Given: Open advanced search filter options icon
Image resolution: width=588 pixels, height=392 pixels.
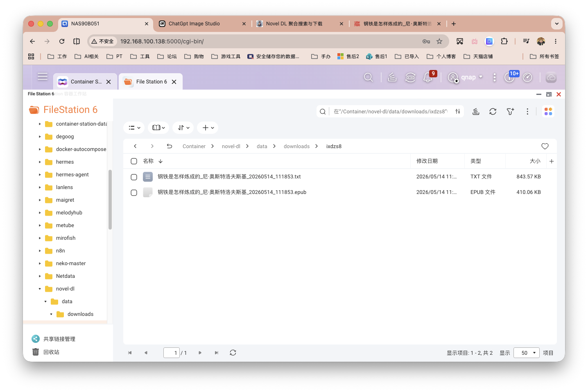Looking at the screenshot, I should [458, 111].
